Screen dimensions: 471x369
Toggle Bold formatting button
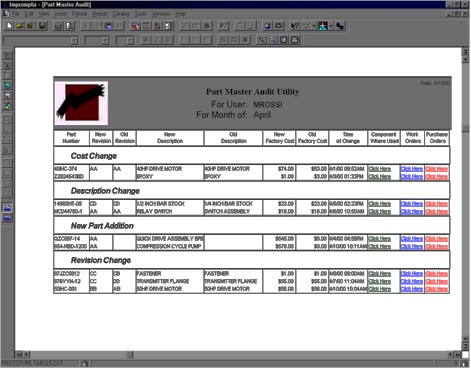pos(146,40)
